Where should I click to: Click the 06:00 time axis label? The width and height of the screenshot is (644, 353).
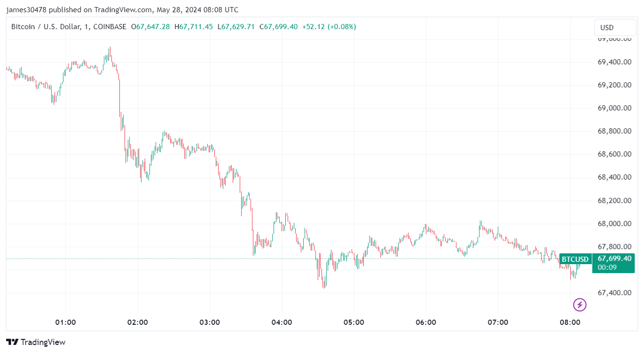426,322
